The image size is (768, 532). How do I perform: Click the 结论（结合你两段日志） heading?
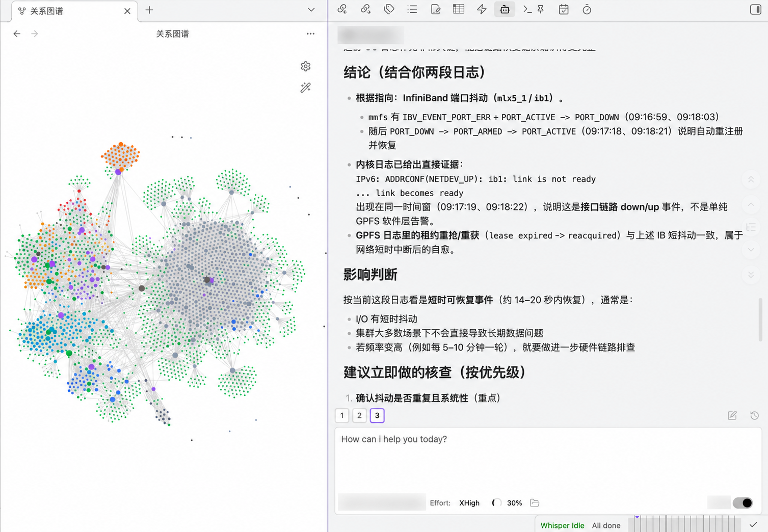coord(414,72)
